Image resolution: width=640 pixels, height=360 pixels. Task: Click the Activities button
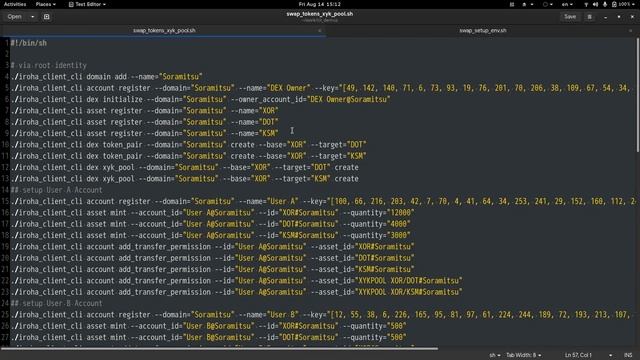[x=15, y=4]
